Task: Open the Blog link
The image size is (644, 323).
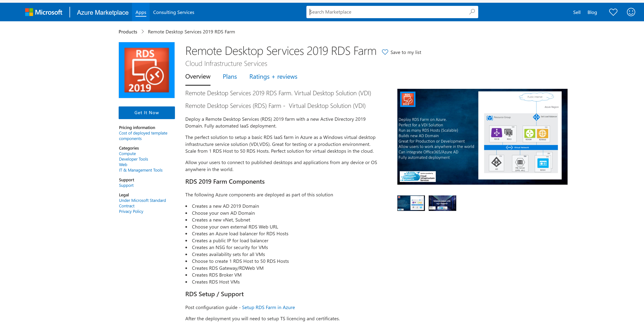Action: (592, 12)
